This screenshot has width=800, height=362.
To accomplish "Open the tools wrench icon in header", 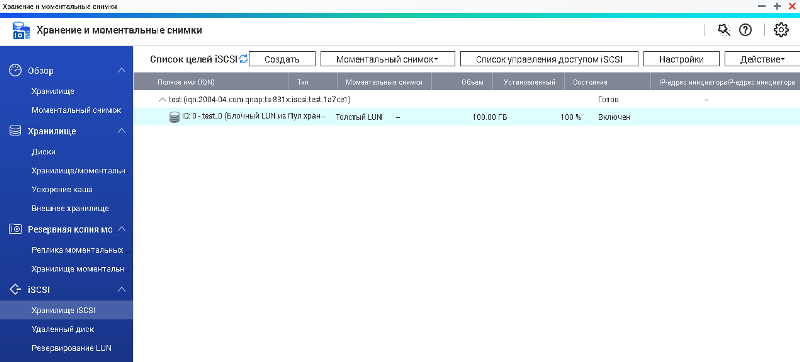I will 723,30.
